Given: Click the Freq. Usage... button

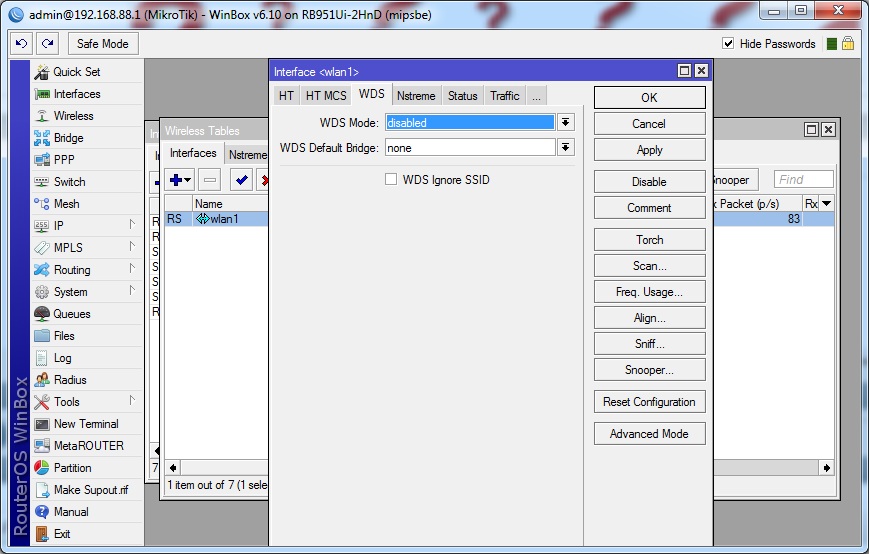Looking at the screenshot, I should coord(650,292).
